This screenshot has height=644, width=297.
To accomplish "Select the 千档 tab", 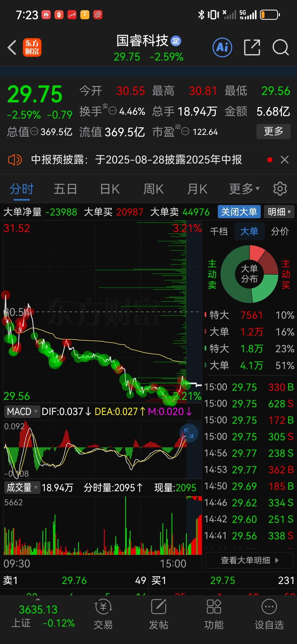I will 219,231.
